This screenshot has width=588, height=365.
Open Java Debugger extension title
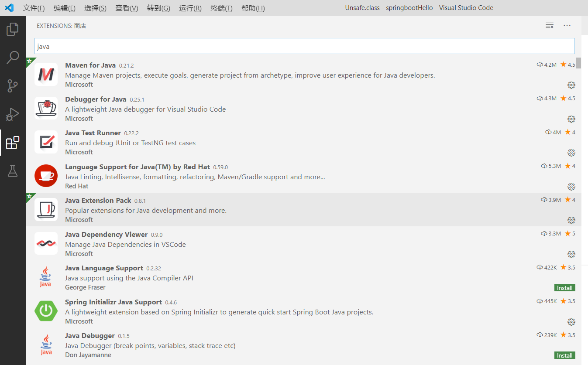pos(90,336)
